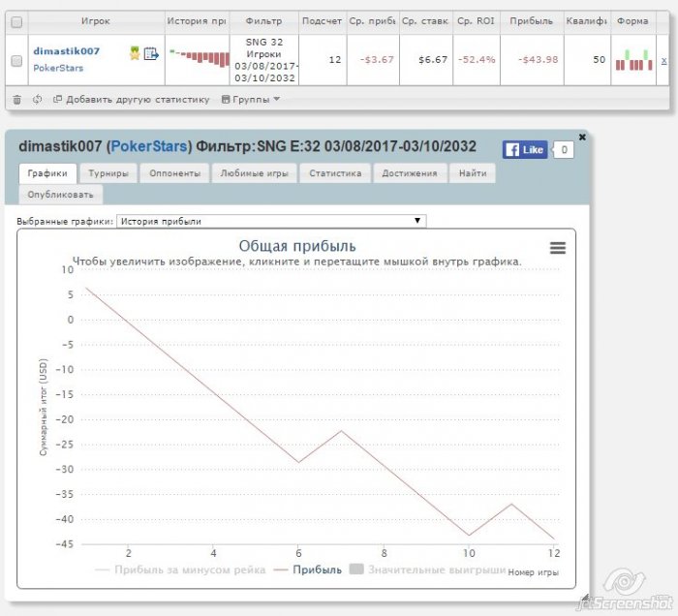Tick the dimastik007 row checkbox

pyautogui.click(x=16, y=61)
